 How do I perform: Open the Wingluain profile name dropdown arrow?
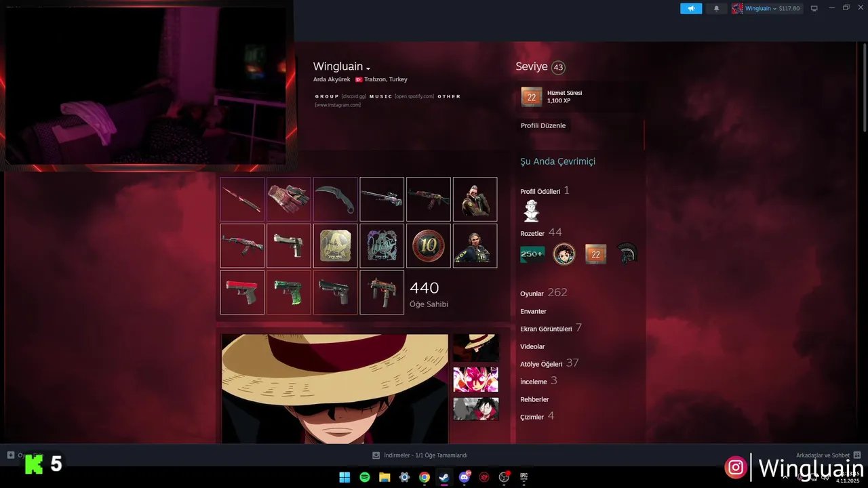368,68
